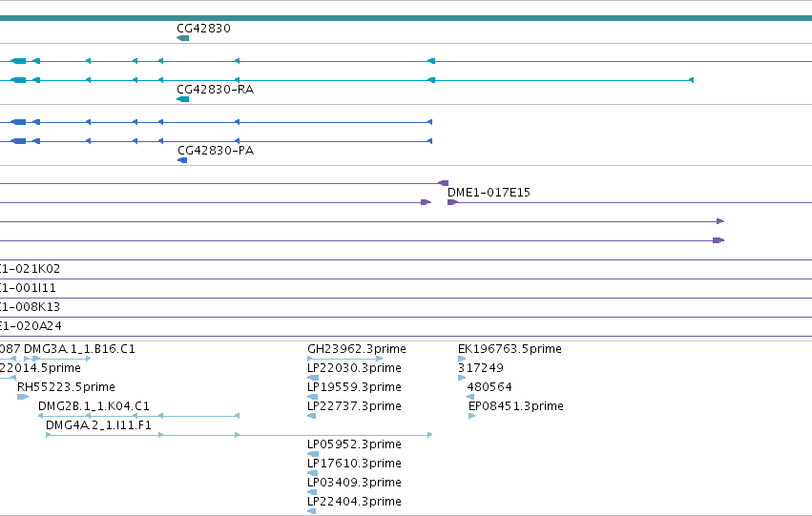The width and height of the screenshot is (812, 516).
Task: Select LP22030.3prime label
Action: pyautogui.click(x=354, y=368)
